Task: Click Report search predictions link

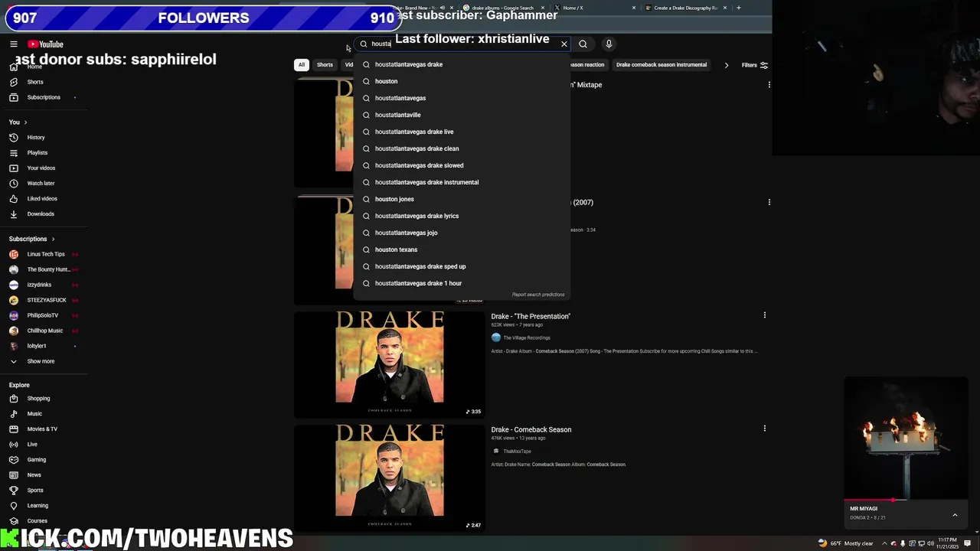Action: (538, 295)
